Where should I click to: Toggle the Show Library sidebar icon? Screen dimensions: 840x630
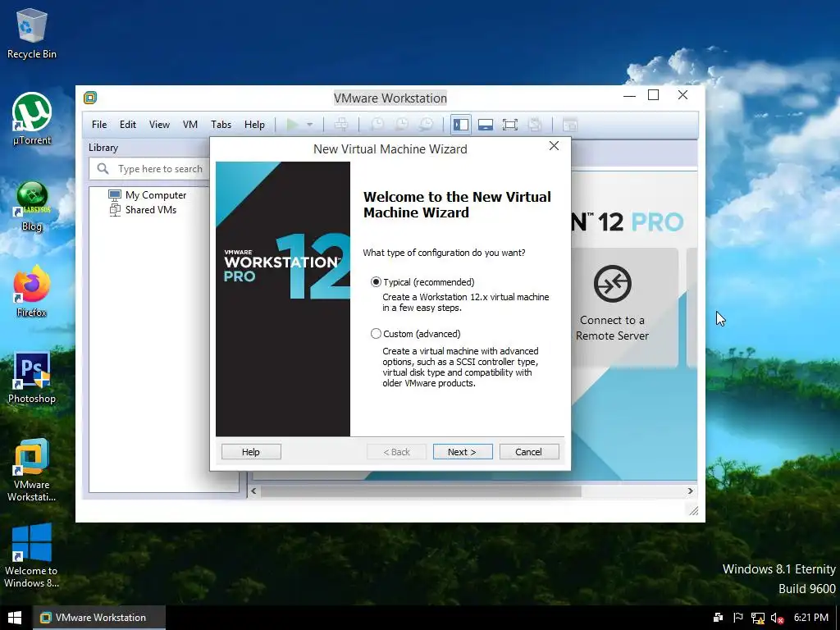[x=461, y=125]
